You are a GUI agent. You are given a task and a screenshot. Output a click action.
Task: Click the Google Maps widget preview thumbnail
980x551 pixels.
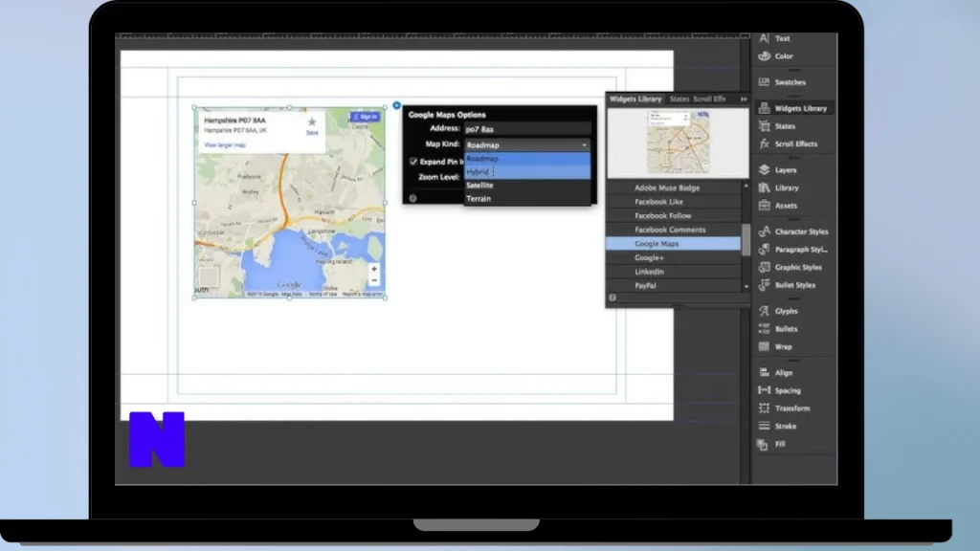pyautogui.click(x=679, y=143)
